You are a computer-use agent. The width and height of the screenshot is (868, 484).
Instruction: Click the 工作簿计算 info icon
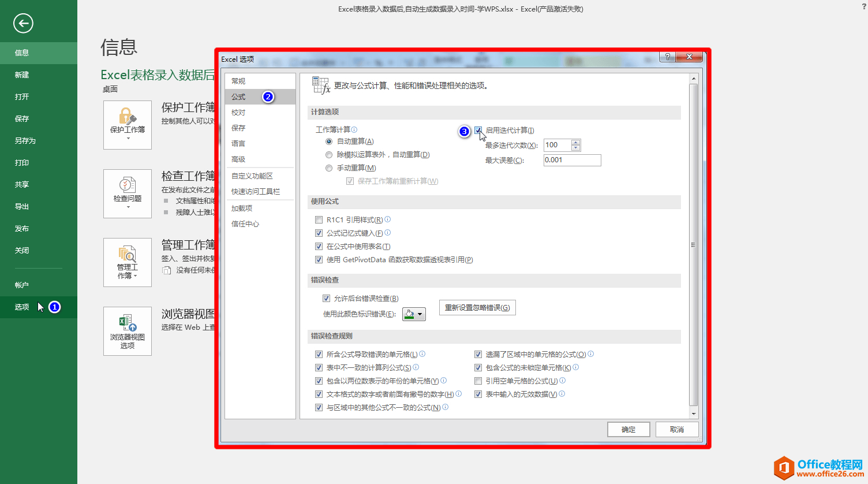[x=354, y=129]
